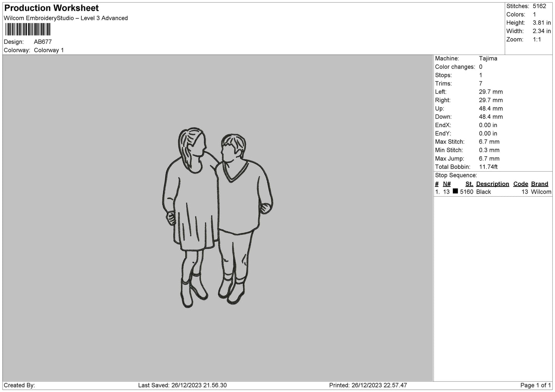Click the 'Production Worksheet' heading
The width and height of the screenshot is (555, 392).
point(51,8)
